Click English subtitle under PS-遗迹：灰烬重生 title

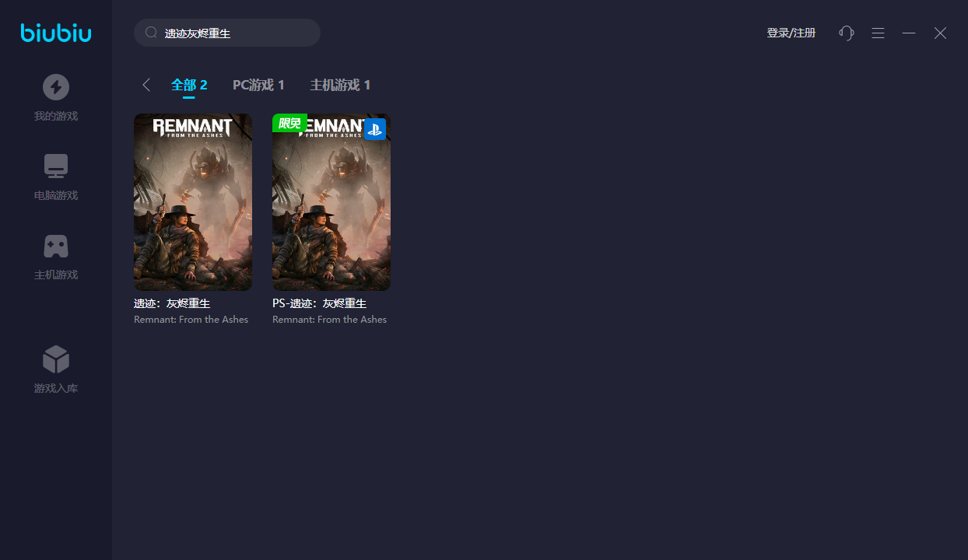point(329,320)
